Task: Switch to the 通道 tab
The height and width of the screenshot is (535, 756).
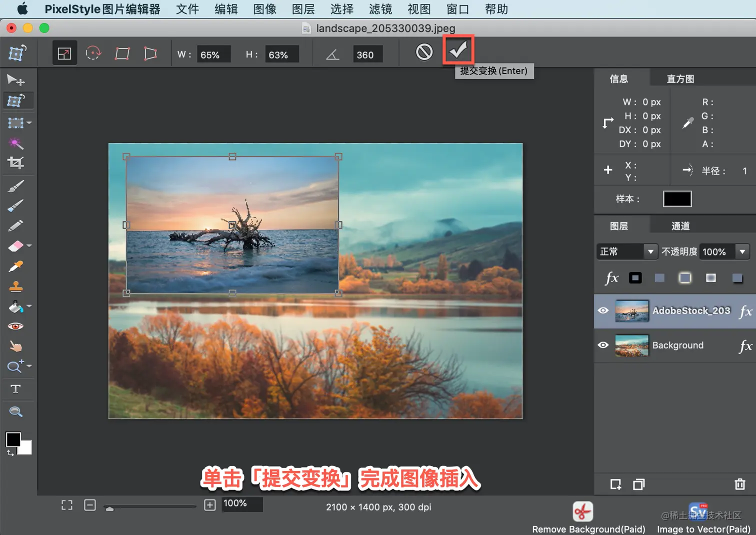Action: point(680,225)
